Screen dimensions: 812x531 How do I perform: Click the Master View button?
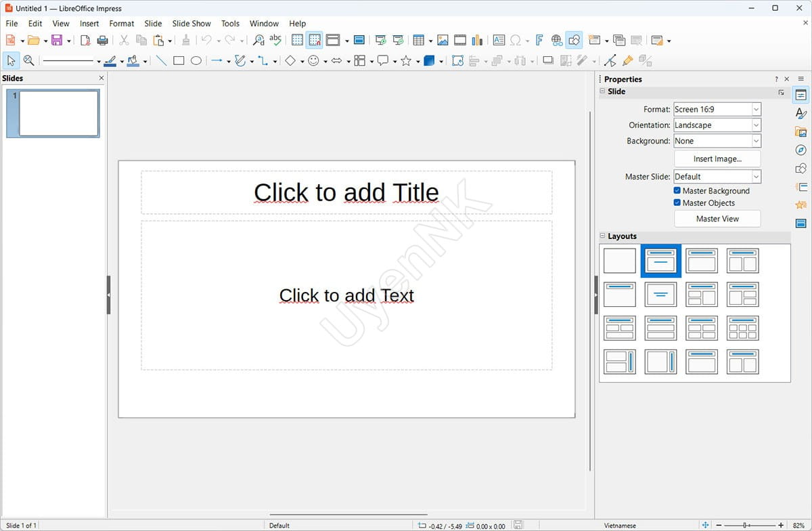717,219
